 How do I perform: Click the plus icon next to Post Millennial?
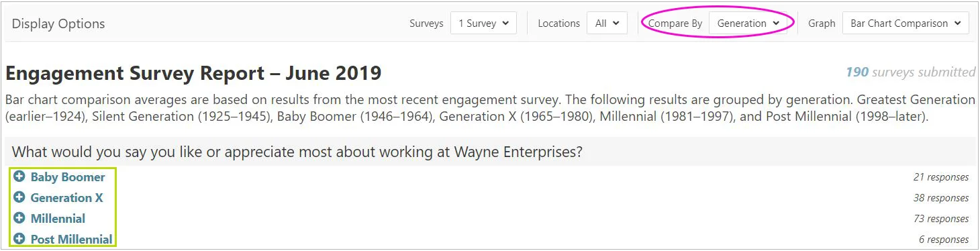19,240
